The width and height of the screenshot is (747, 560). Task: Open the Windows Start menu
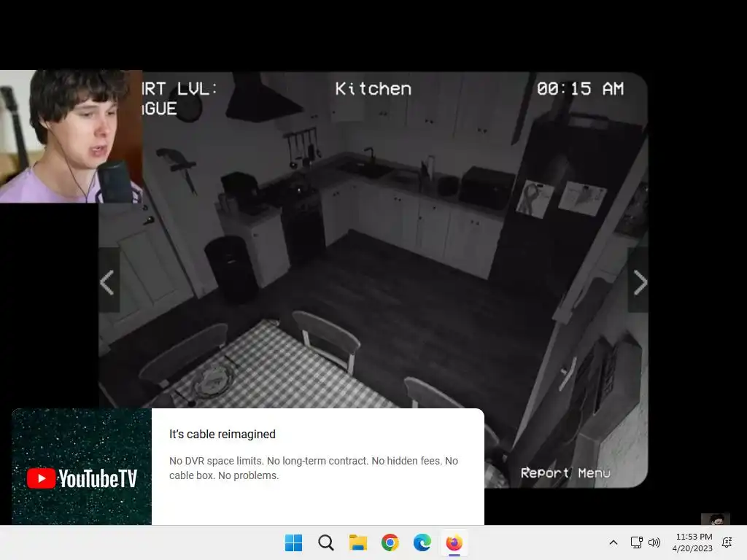click(x=293, y=542)
